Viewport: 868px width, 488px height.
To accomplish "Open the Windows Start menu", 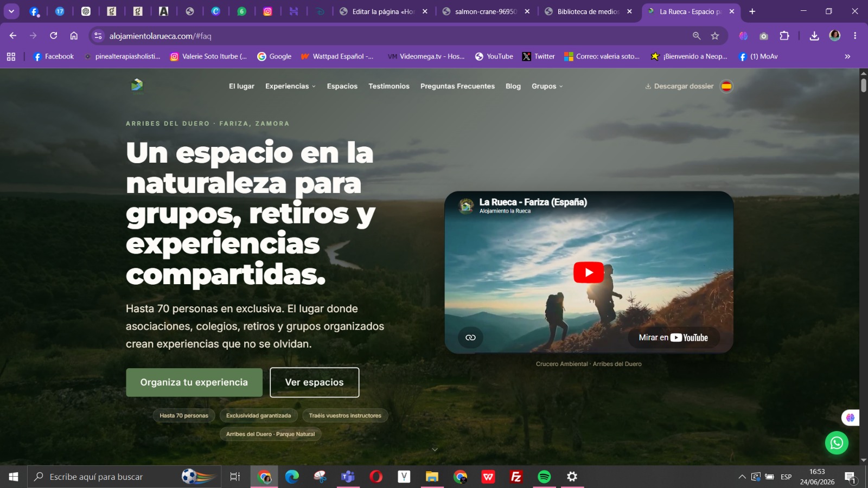I will pos(14,477).
